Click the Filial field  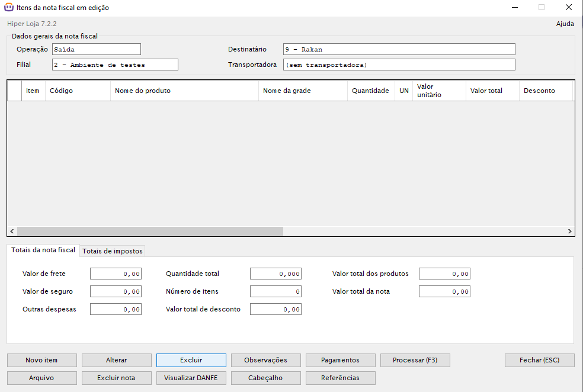[115, 65]
